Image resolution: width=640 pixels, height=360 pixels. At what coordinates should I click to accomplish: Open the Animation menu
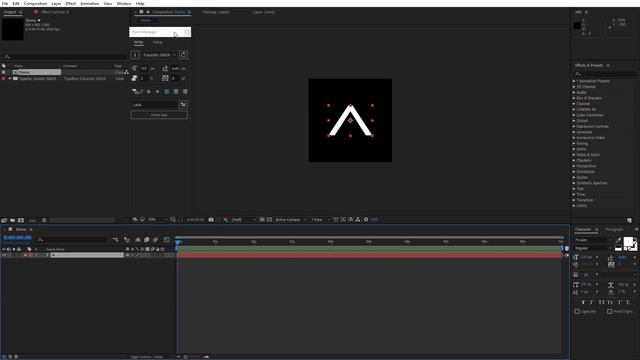click(x=89, y=3)
